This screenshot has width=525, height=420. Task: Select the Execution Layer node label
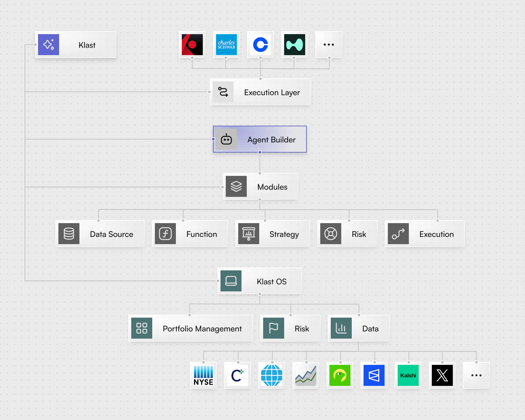272,93
